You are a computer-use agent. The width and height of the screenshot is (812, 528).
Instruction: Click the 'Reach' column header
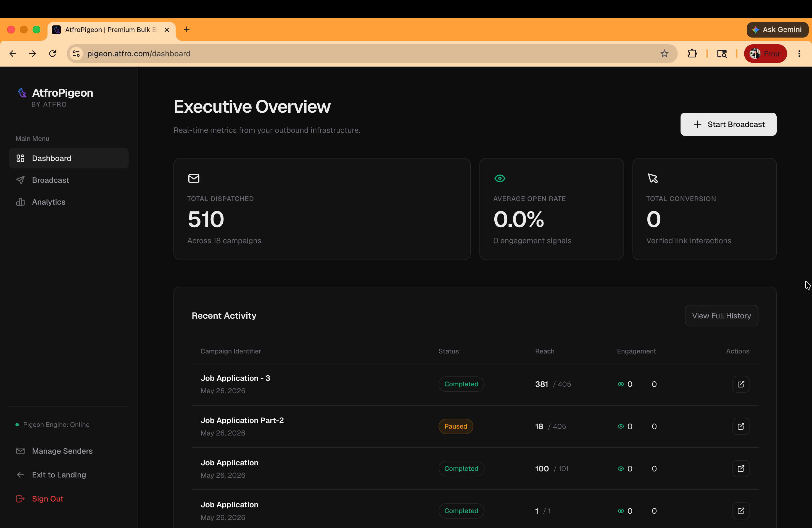point(545,351)
